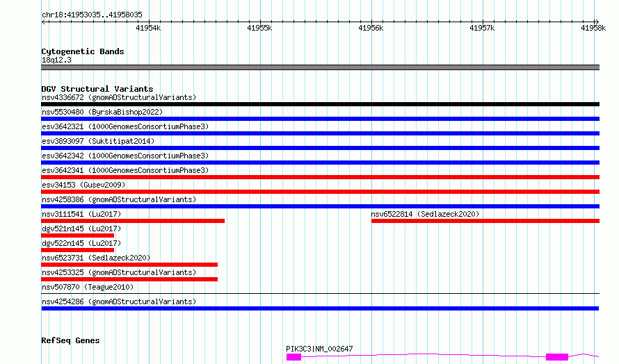Open the RefSeq Genes track title
The height and width of the screenshot is (364, 619).
click(70, 340)
